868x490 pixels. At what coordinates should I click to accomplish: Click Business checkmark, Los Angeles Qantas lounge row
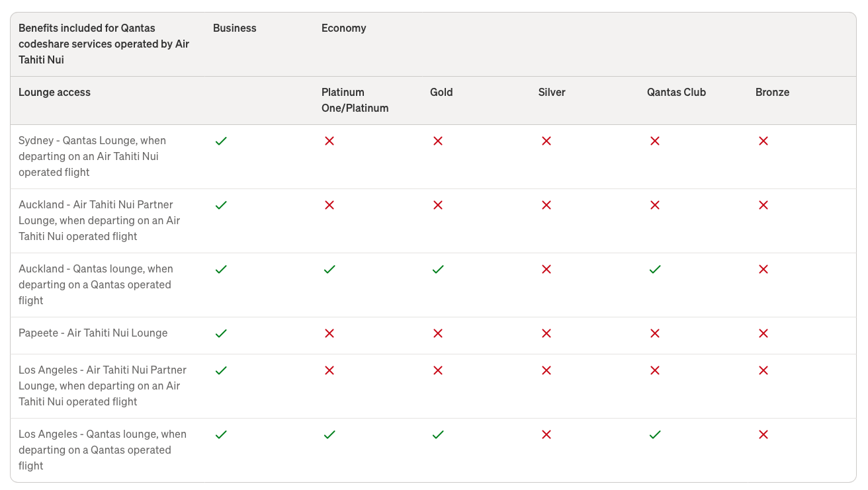point(221,434)
